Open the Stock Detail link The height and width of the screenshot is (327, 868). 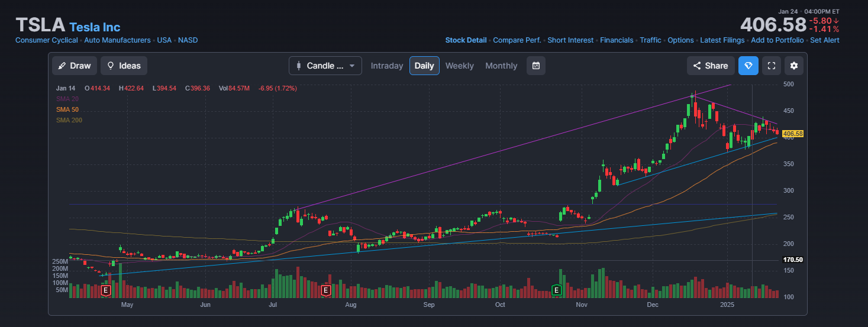pyautogui.click(x=466, y=40)
